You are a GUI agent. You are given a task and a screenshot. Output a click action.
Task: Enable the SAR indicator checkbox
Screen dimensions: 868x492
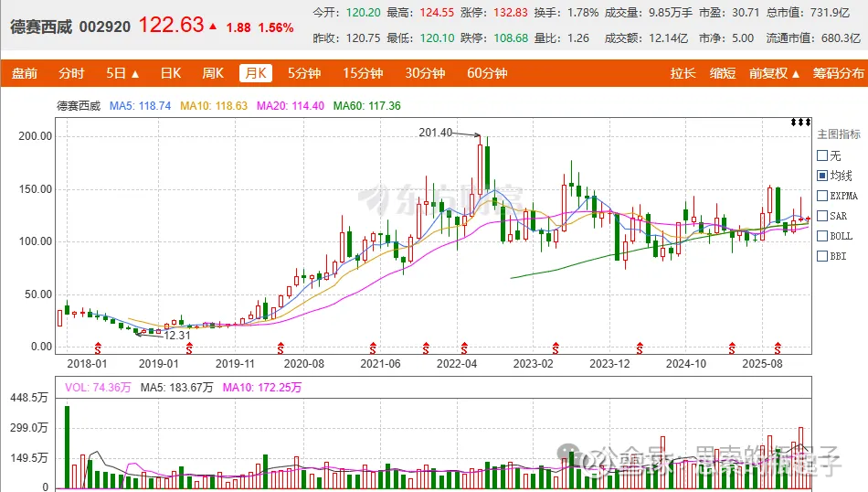822,216
